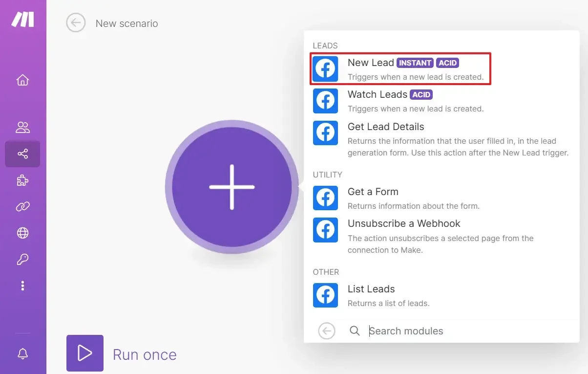
Task: Open Scenarios share icon in sidebar
Action: point(22,154)
